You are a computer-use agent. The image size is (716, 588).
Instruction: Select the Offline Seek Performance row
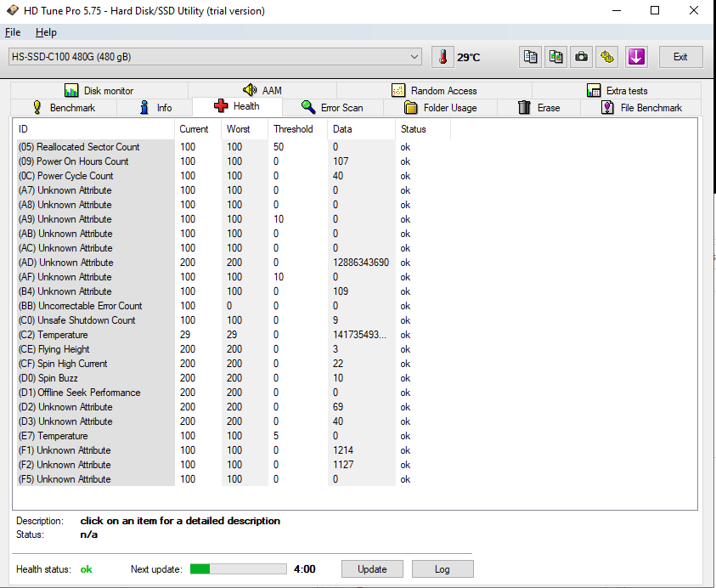(232, 393)
